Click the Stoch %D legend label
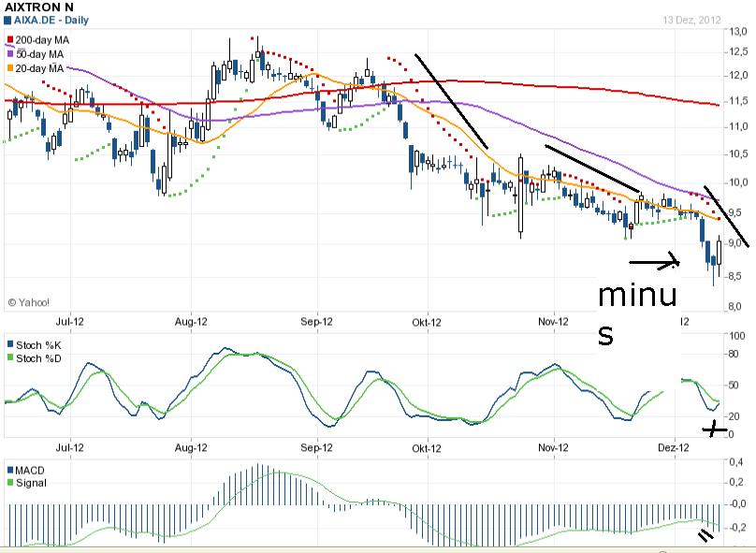The height and width of the screenshot is (553, 756). pyautogui.click(x=38, y=358)
